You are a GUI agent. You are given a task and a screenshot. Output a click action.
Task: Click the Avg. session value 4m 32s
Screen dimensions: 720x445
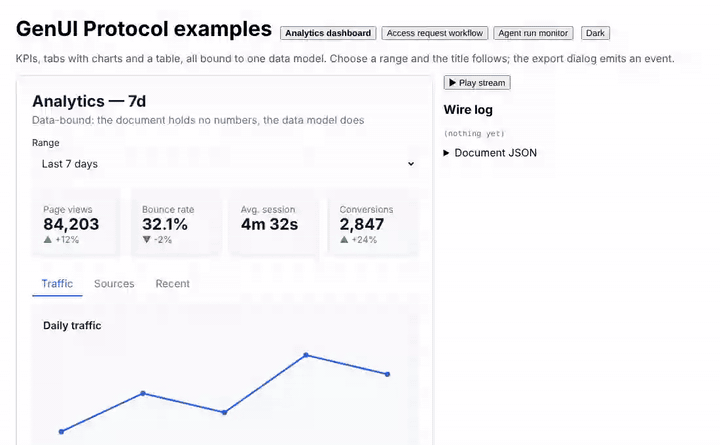coord(269,224)
